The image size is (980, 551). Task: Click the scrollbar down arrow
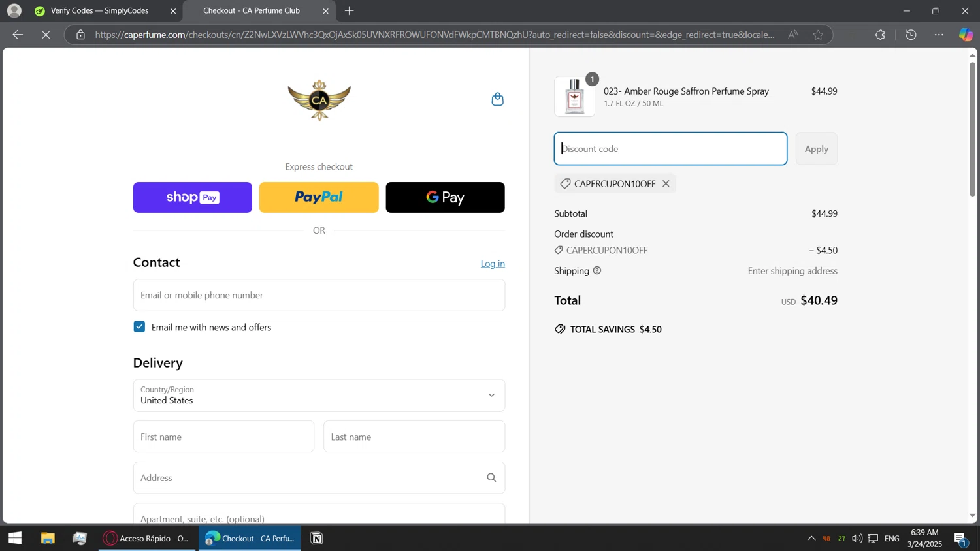[972, 516]
